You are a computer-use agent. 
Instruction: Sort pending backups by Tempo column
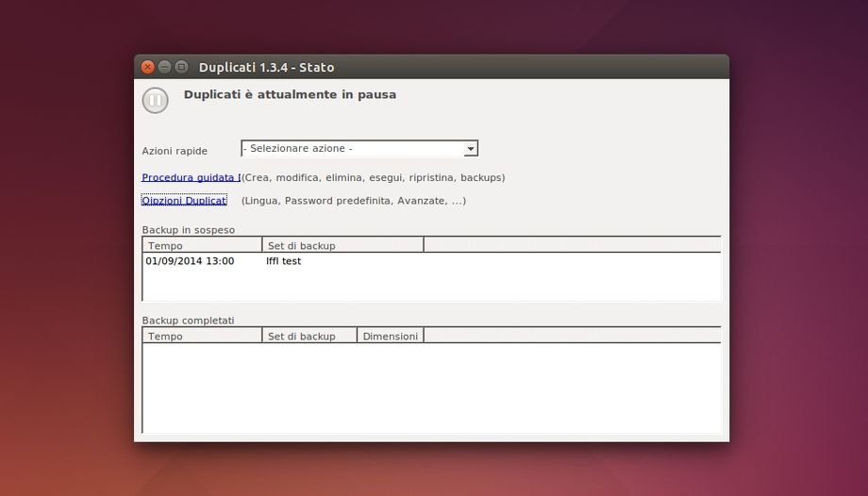[202, 245]
